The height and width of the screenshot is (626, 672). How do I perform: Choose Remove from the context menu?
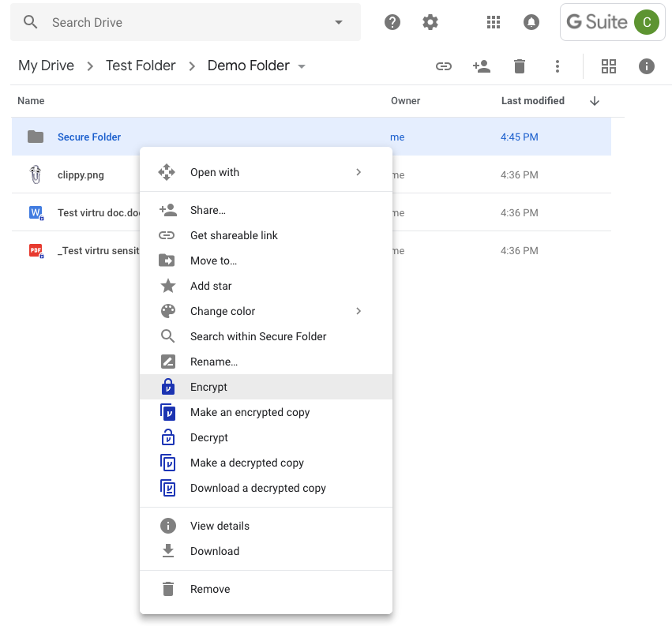click(265, 589)
